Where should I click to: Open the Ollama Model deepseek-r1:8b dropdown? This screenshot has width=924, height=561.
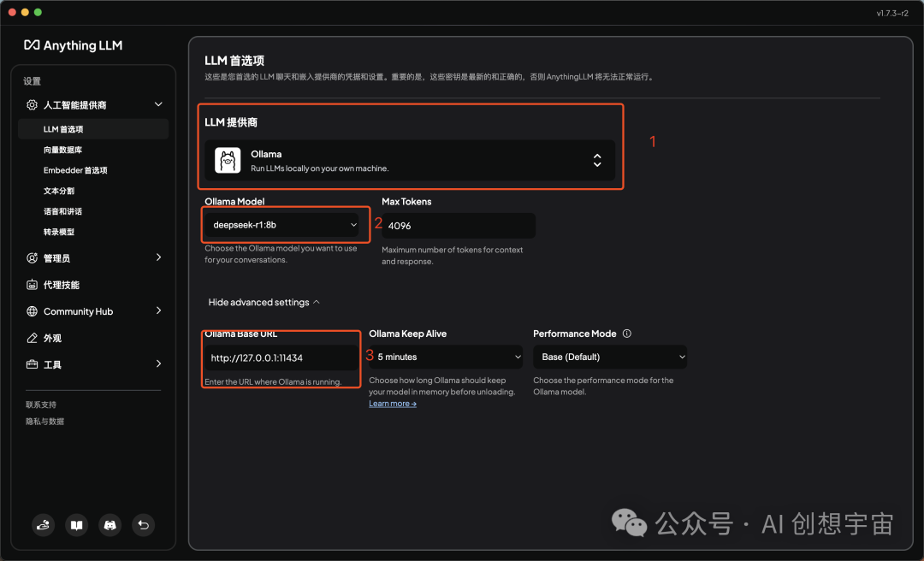(281, 225)
